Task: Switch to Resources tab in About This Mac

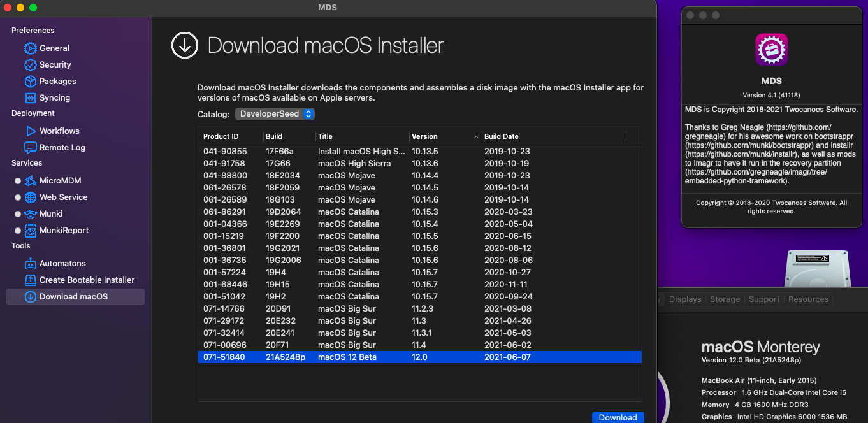Action: click(808, 299)
